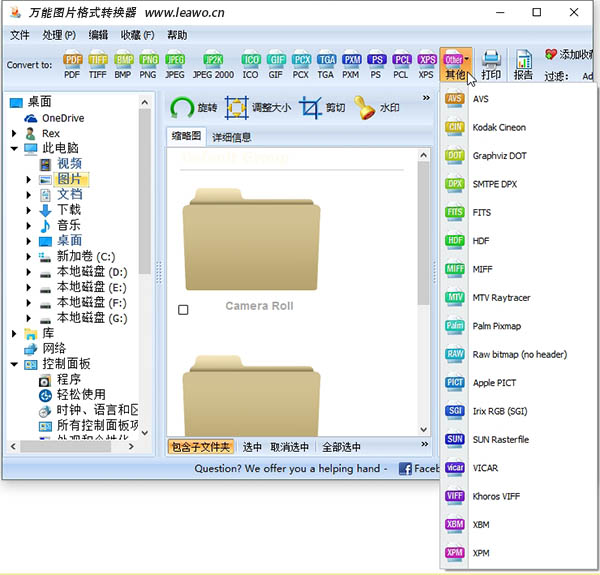Convert to XPS format

click(426, 64)
